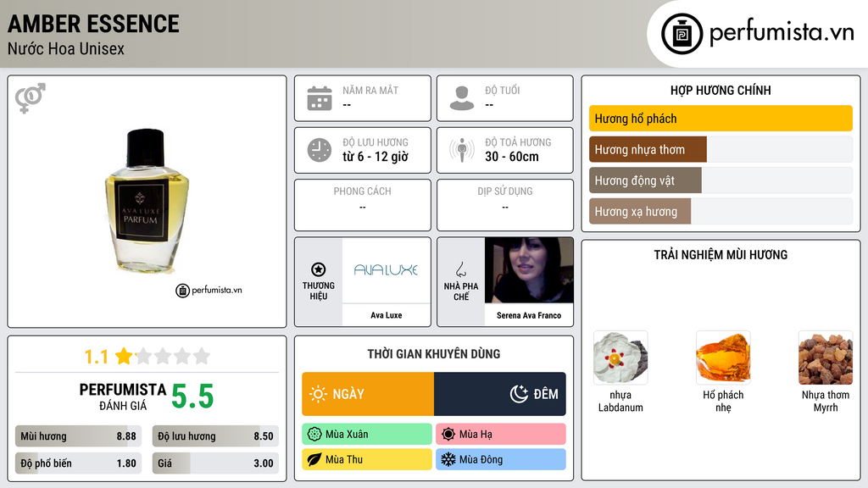Viewport: 868px width, 488px height.
Task: Select the Đêm nighttime segment
Action: pos(500,394)
